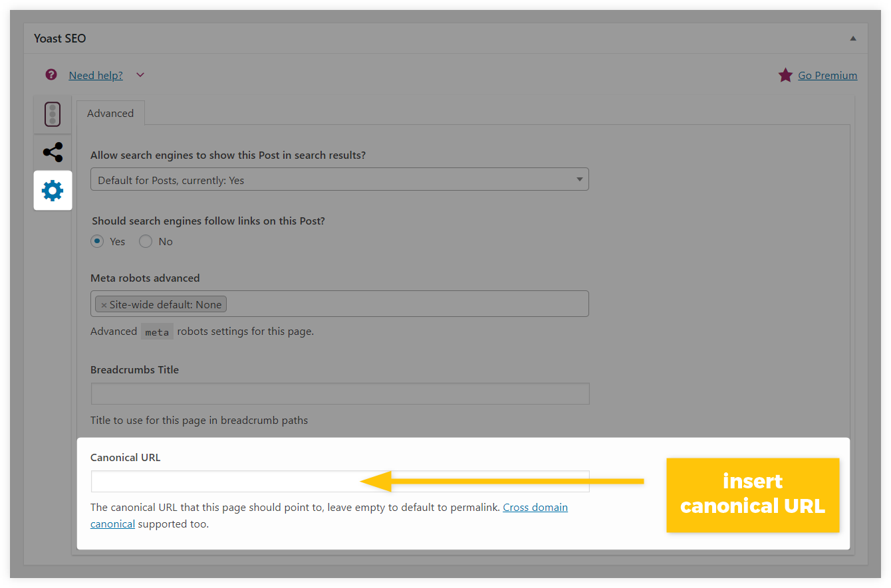Switch to the Advanced tab

(x=110, y=113)
